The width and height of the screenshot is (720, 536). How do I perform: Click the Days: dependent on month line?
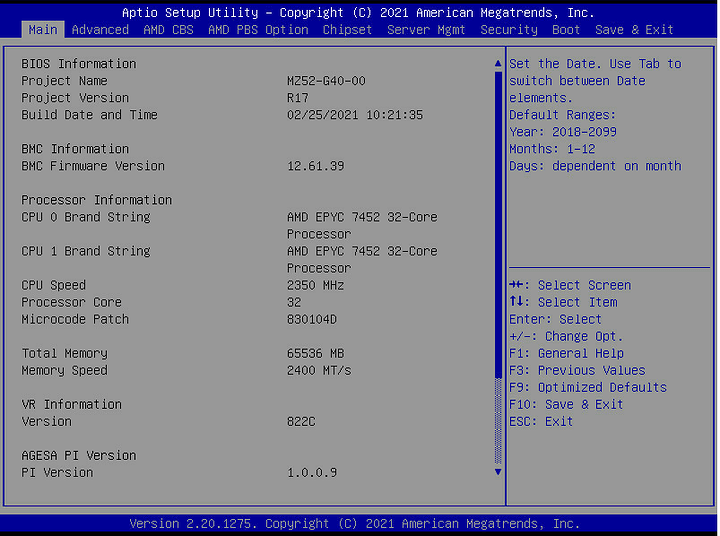pos(595,166)
